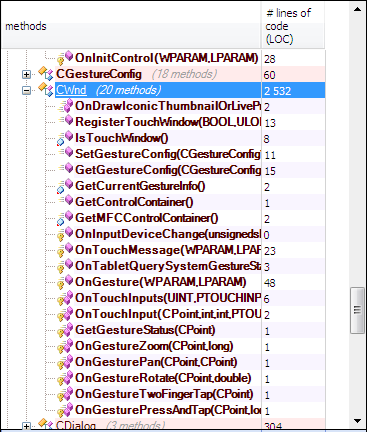This screenshot has width=367, height=432.
Task: Select OnGestureZoom(CPoint,long) method
Action: [x=154, y=346]
